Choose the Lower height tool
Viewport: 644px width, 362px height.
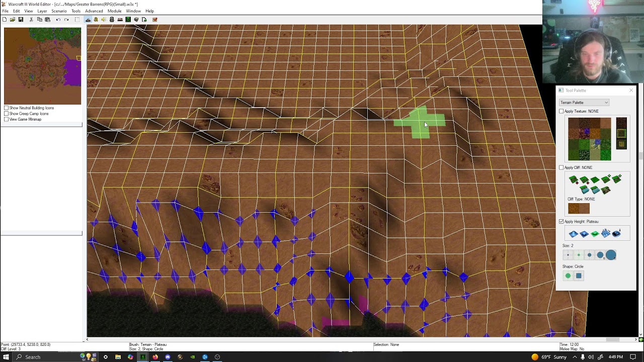coord(584,234)
